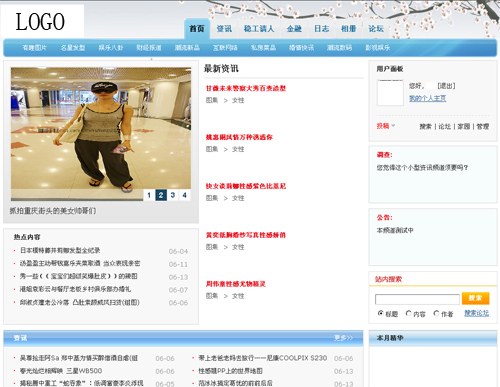Open fourth red headline in 最新资讯 list
Image resolution: width=500 pixels, height=387 pixels.
pos(246,235)
